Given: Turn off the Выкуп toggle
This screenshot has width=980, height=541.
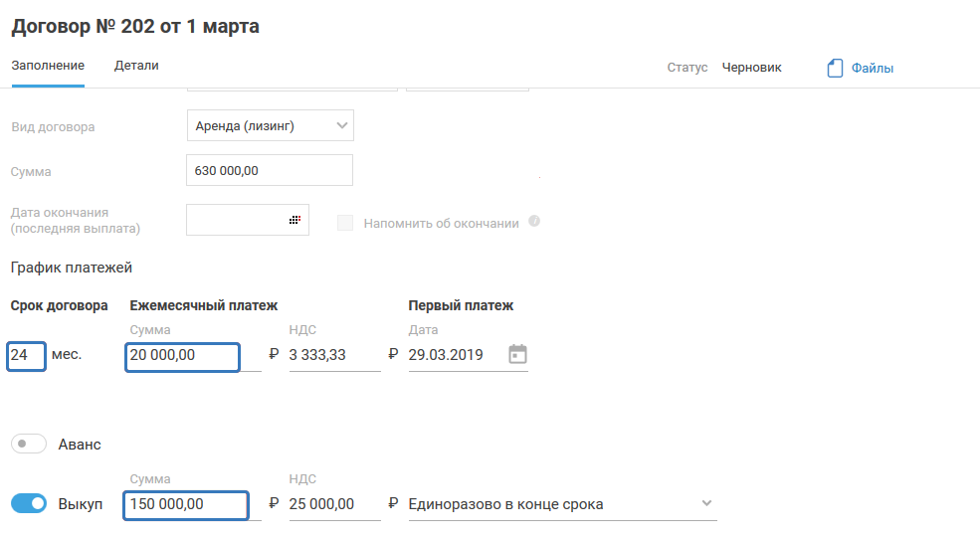Looking at the screenshot, I should (x=29, y=504).
